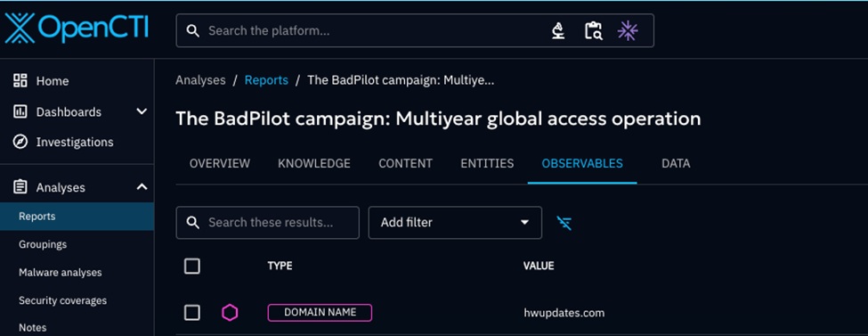Expand the Dashboards menu chevron
The width and height of the screenshot is (868, 336).
[142, 111]
